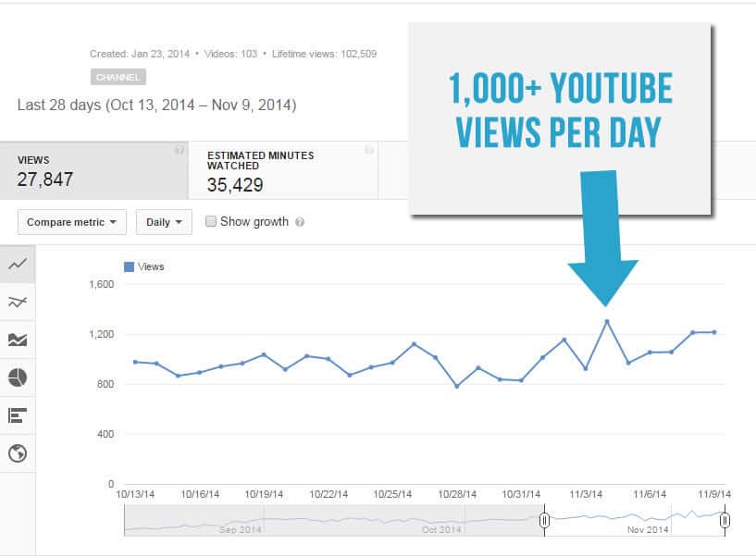Click the last data point at 11/9/14
756x557 pixels.
714,332
